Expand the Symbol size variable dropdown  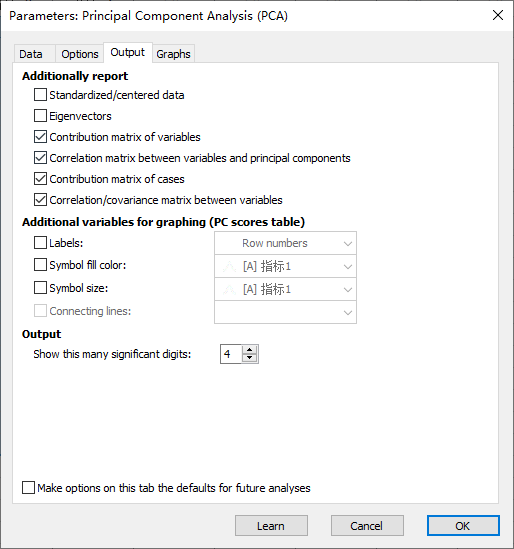(285, 290)
